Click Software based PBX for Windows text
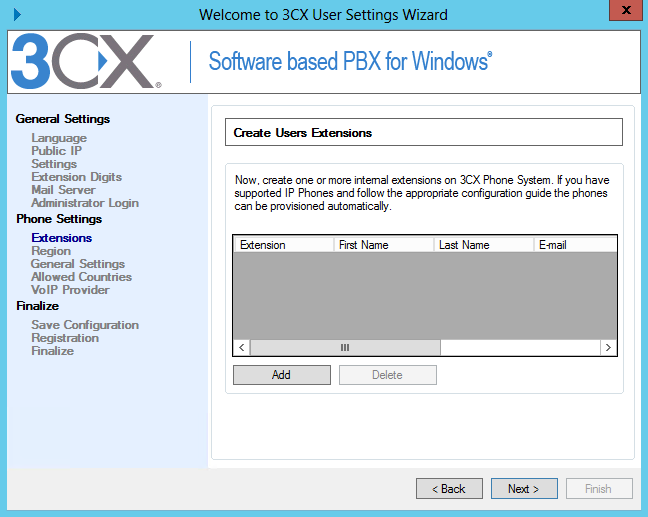The image size is (648, 517). (350, 61)
